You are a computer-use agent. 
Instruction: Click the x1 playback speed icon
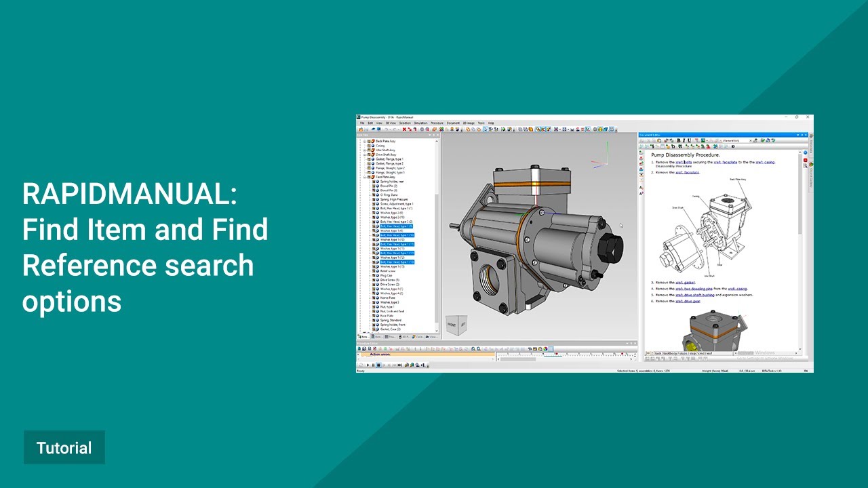tap(422, 365)
